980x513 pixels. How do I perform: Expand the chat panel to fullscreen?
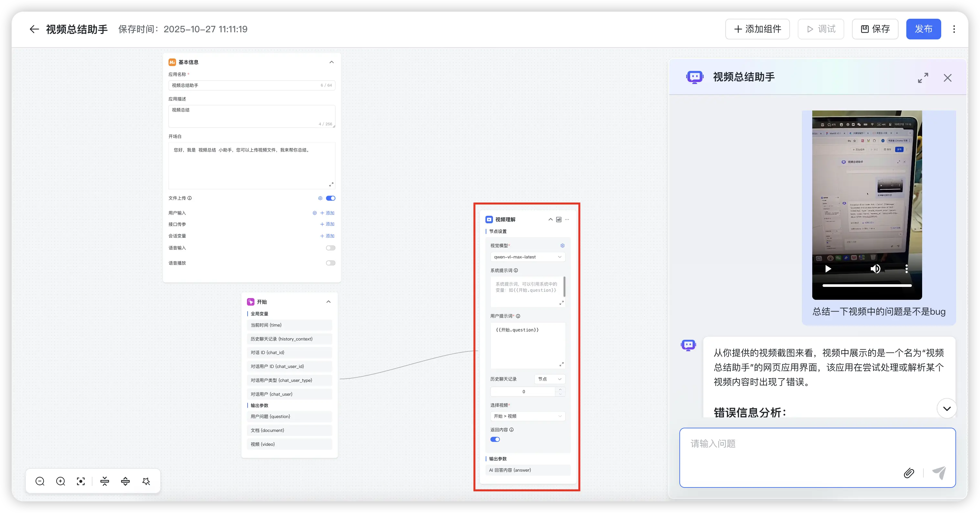[923, 78]
